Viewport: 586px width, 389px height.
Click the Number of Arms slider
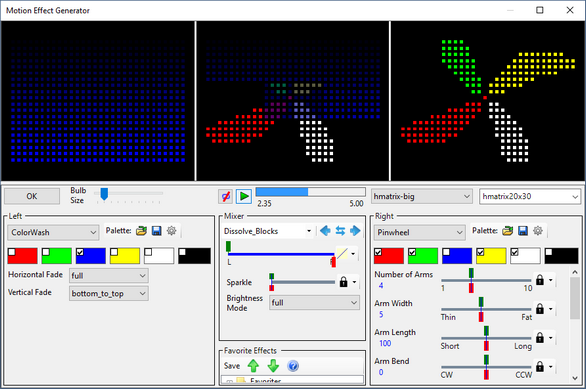click(486, 280)
